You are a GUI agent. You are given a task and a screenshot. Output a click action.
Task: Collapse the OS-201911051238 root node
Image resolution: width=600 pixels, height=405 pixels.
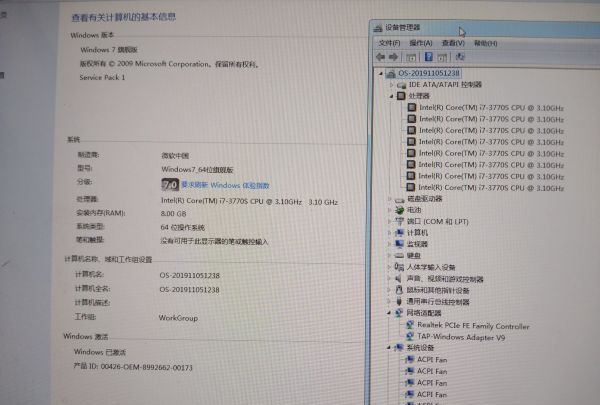[x=381, y=73]
